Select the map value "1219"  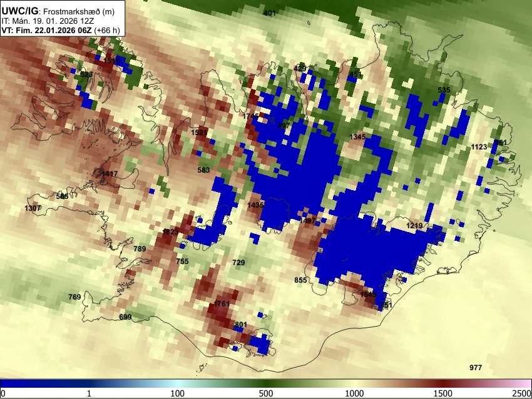414,226
